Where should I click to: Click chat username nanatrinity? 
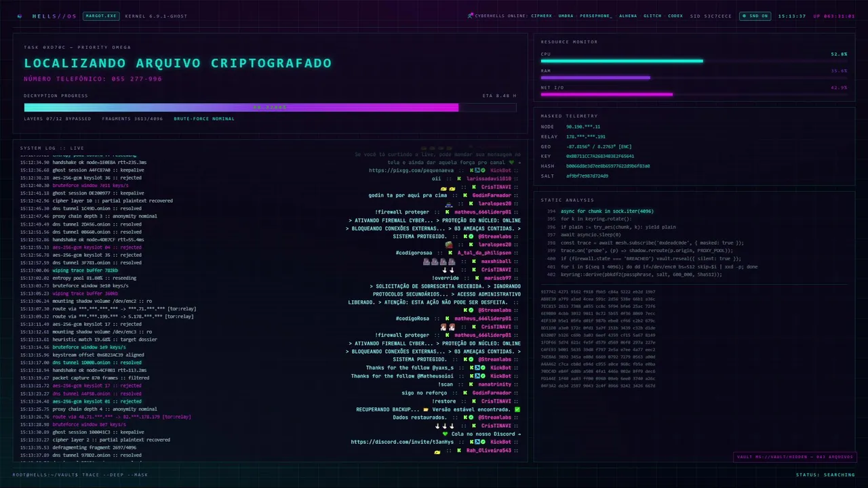(x=494, y=384)
